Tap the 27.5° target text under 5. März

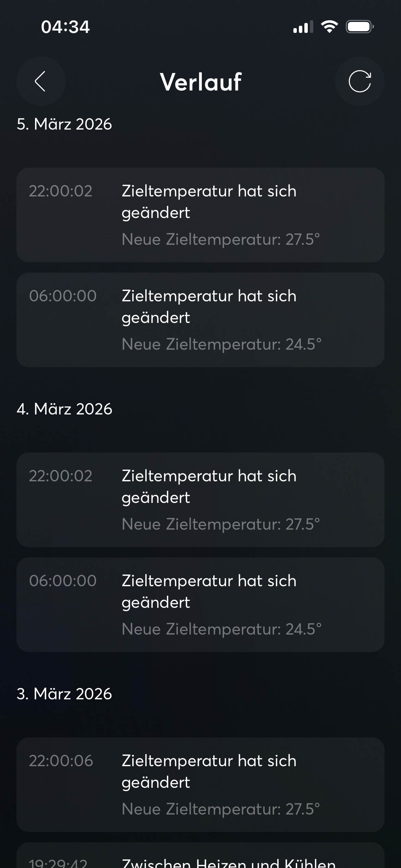221,239
